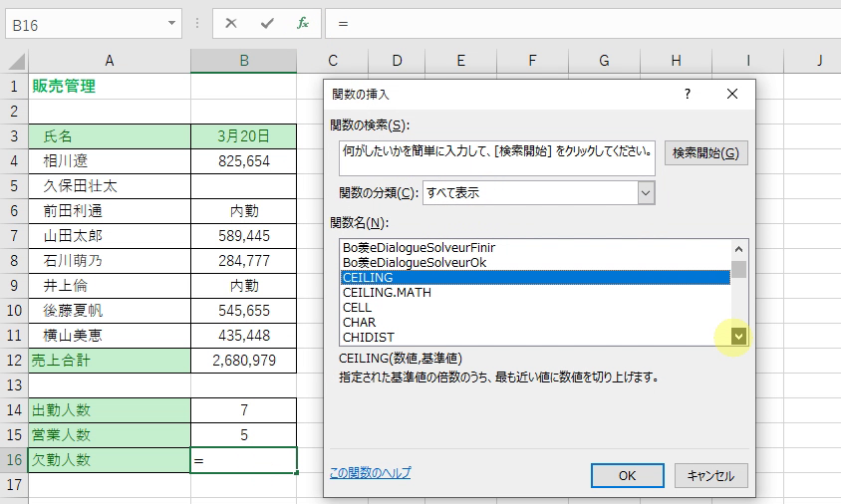Click the dialog help question mark icon
This screenshot has width=841, height=504.
pyautogui.click(x=687, y=94)
